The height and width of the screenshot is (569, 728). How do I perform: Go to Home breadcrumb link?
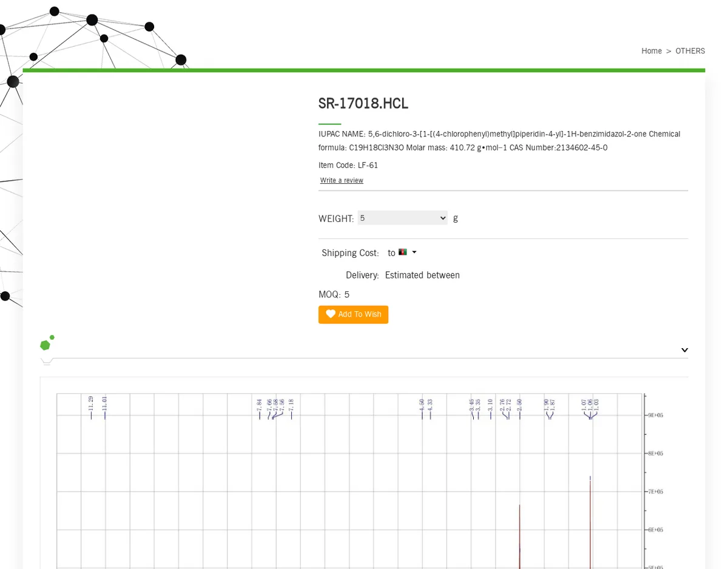[651, 51]
